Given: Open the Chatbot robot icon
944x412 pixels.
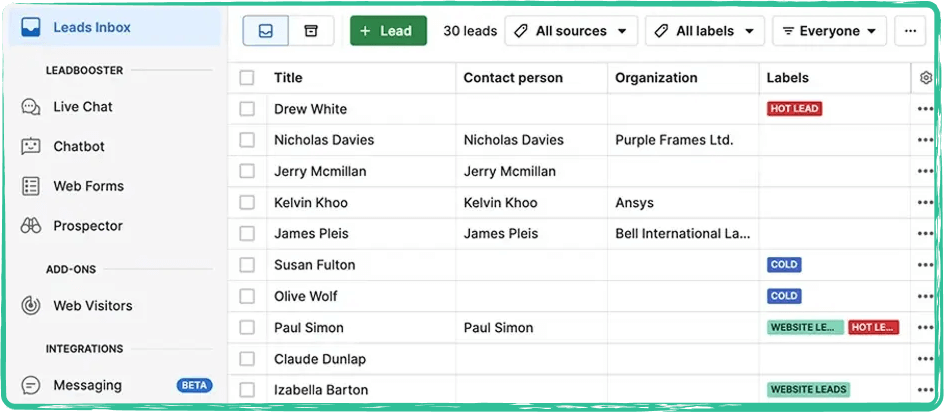Looking at the screenshot, I should [31, 146].
